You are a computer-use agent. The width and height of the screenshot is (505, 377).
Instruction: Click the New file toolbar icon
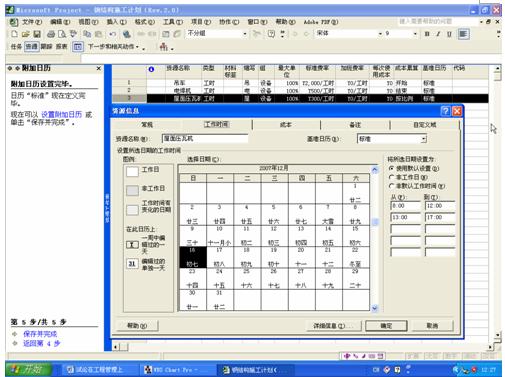click(x=14, y=34)
